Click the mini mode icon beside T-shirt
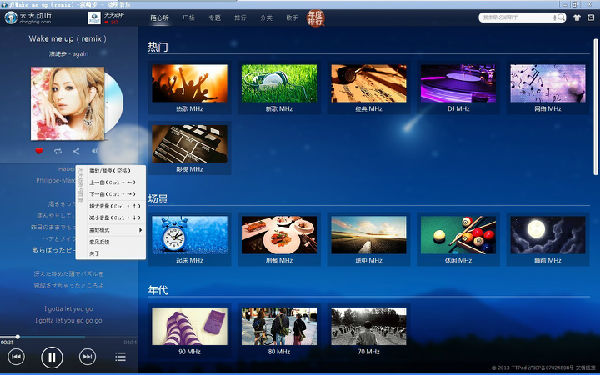 coord(591,18)
